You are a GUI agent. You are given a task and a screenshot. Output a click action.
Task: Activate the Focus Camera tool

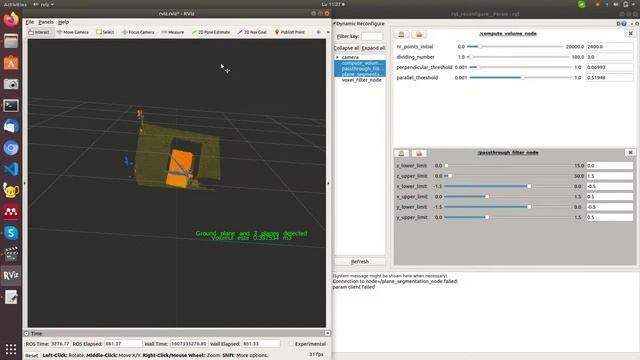pos(138,32)
